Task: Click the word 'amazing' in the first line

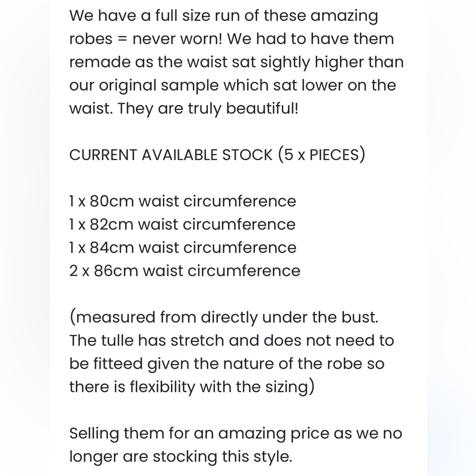Action: click(344, 16)
